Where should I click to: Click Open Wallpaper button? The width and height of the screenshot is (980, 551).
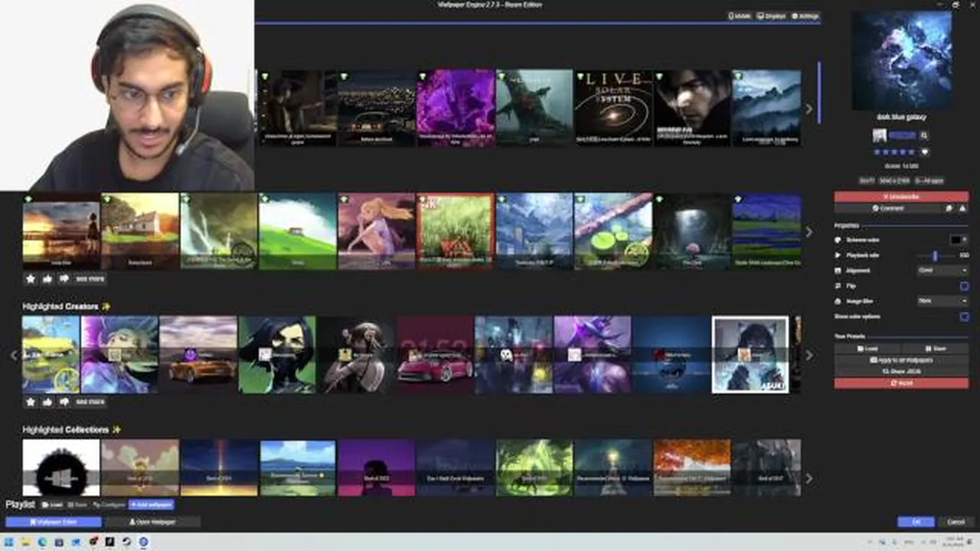click(x=152, y=522)
